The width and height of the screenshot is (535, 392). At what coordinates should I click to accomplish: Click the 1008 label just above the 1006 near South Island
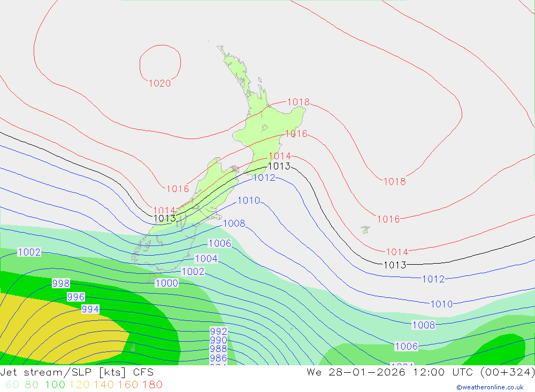(234, 224)
